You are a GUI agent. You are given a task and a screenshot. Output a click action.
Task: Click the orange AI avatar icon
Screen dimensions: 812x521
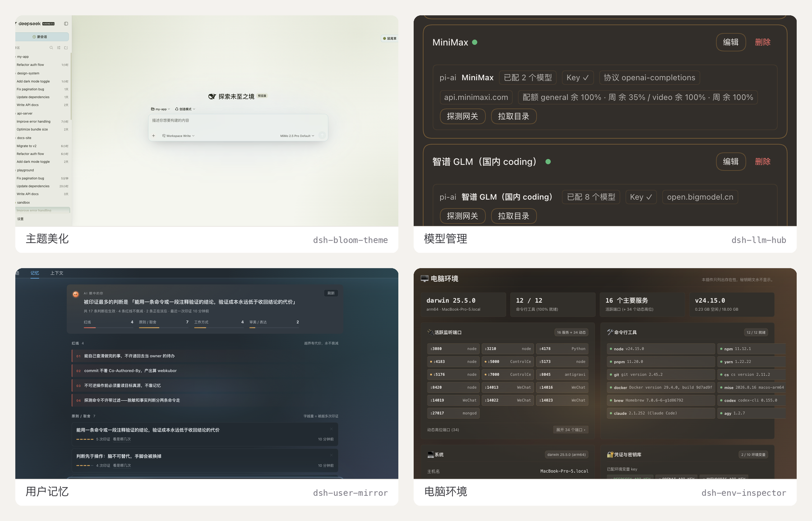pyautogui.click(x=76, y=294)
